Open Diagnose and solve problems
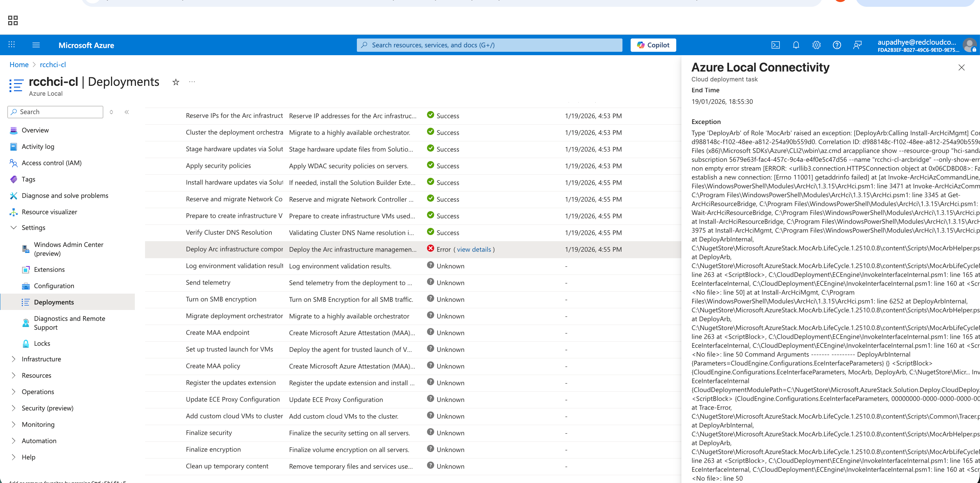 coord(65,195)
